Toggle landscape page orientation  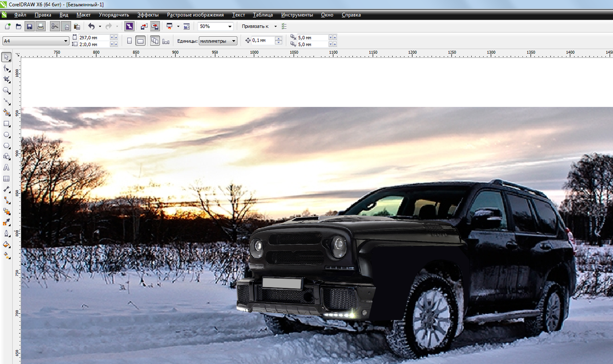pos(140,41)
